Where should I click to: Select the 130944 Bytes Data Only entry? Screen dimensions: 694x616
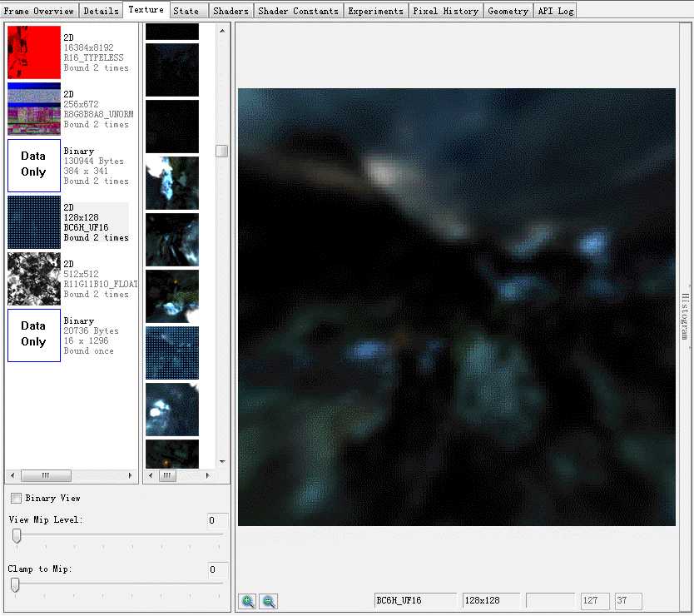point(34,166)
